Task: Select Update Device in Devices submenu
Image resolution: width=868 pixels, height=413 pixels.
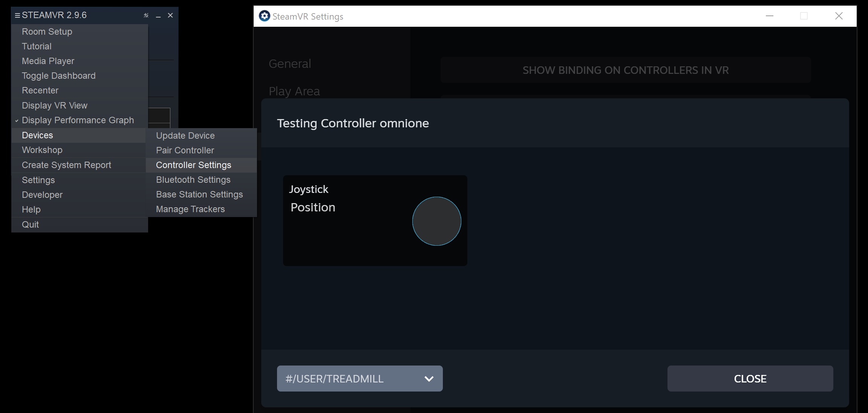Action: 201,136
